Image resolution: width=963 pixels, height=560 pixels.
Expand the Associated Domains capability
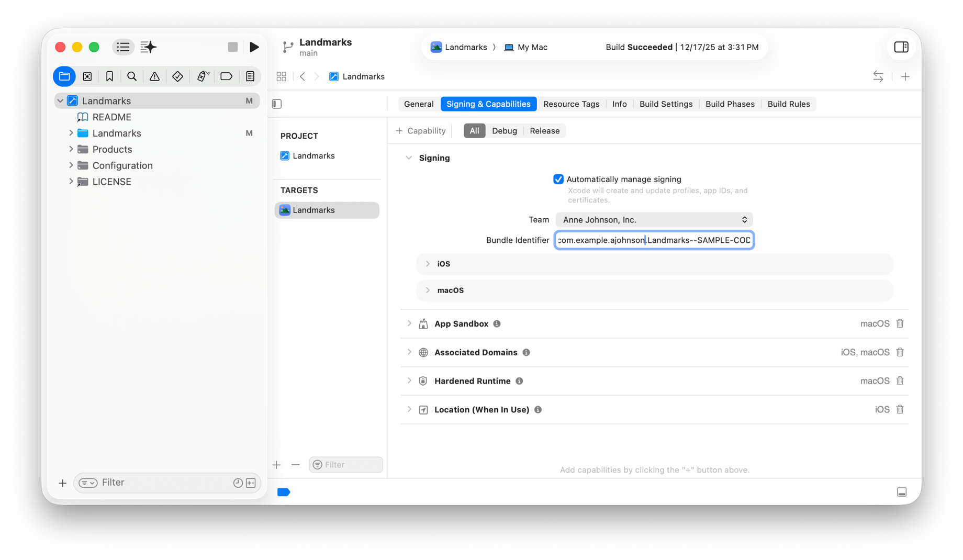point(409,352)
